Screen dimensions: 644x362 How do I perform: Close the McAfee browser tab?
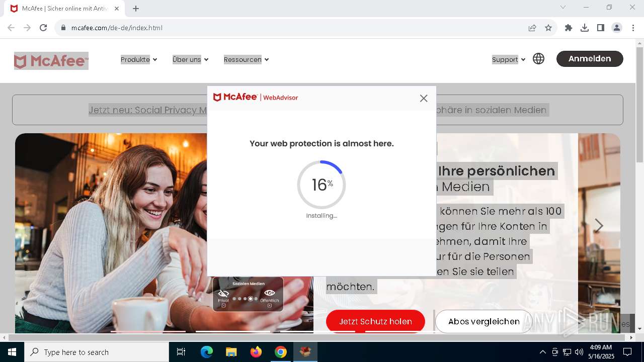click(117, 9)
